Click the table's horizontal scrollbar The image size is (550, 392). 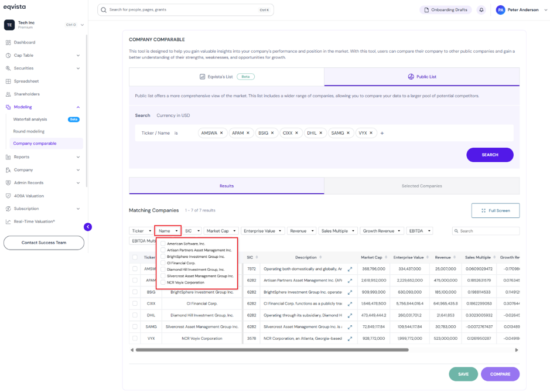(272, 350)
